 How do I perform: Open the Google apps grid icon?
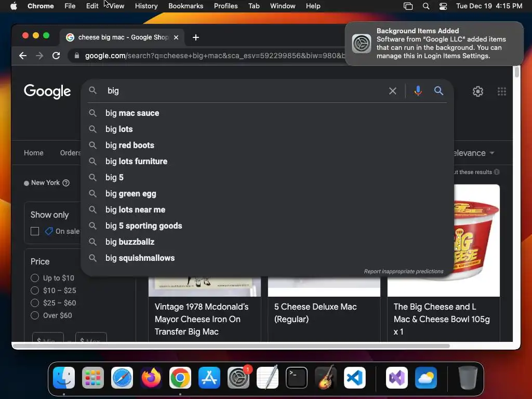[x=502, y=91]
